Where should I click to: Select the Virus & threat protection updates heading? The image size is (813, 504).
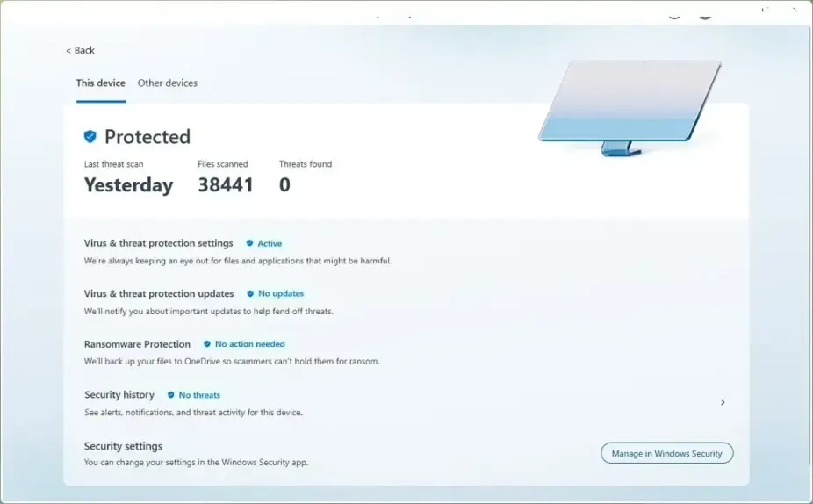tap(159, 294)
